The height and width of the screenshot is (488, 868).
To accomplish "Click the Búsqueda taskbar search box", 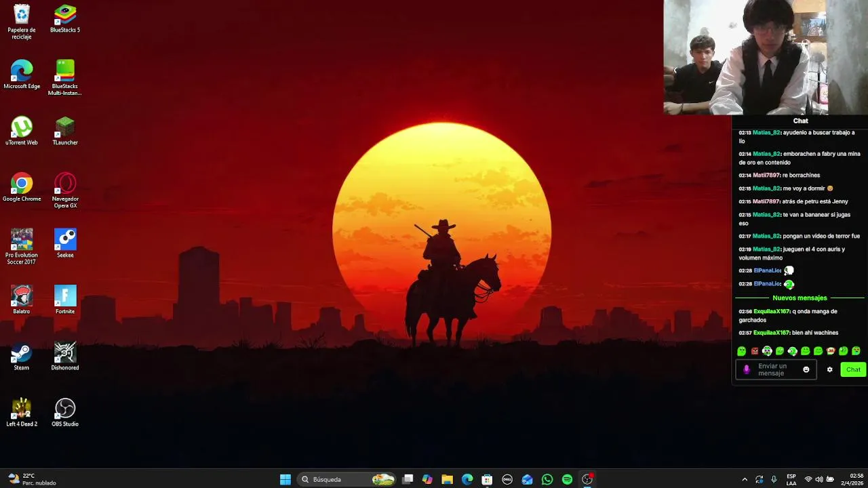I will [x=347, y=479].
